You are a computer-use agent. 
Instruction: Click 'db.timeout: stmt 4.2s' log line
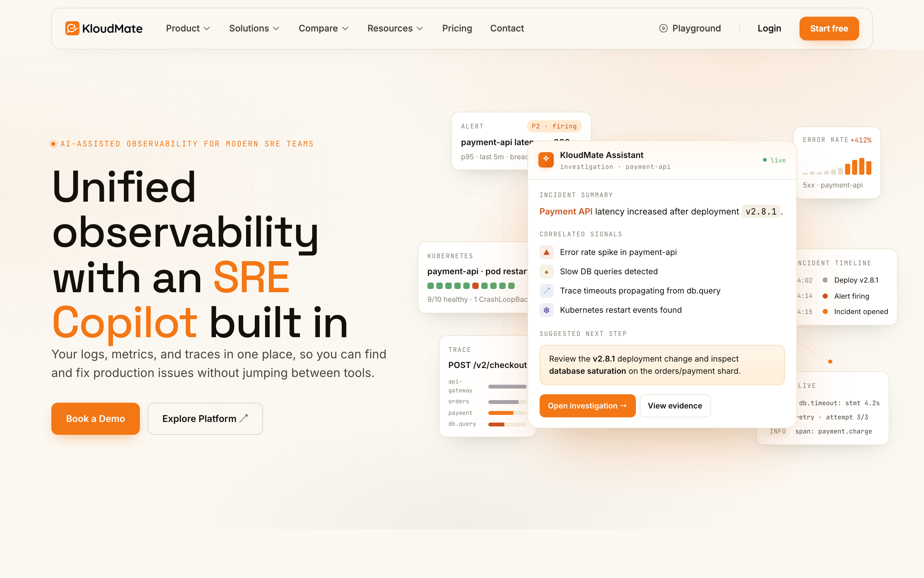coord(839,403)
